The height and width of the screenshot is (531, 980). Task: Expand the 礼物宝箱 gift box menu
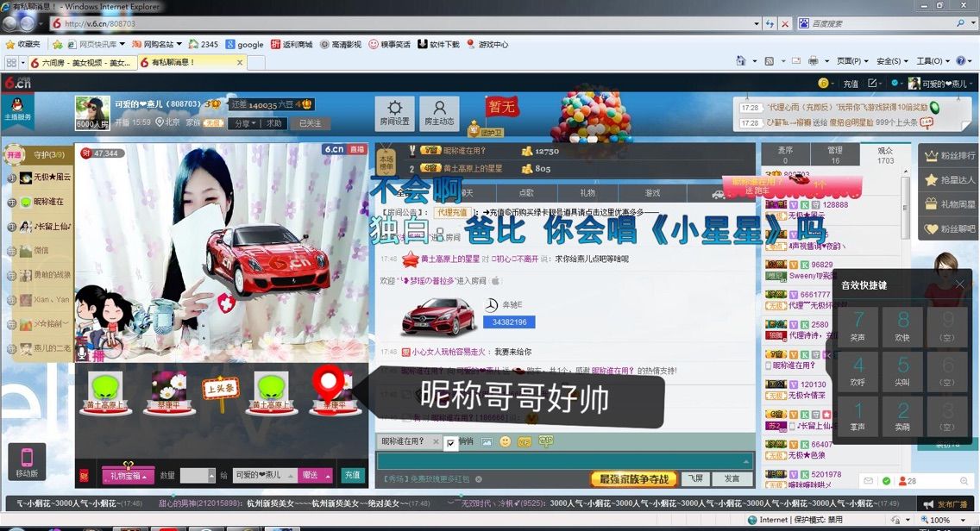[128, 476]
